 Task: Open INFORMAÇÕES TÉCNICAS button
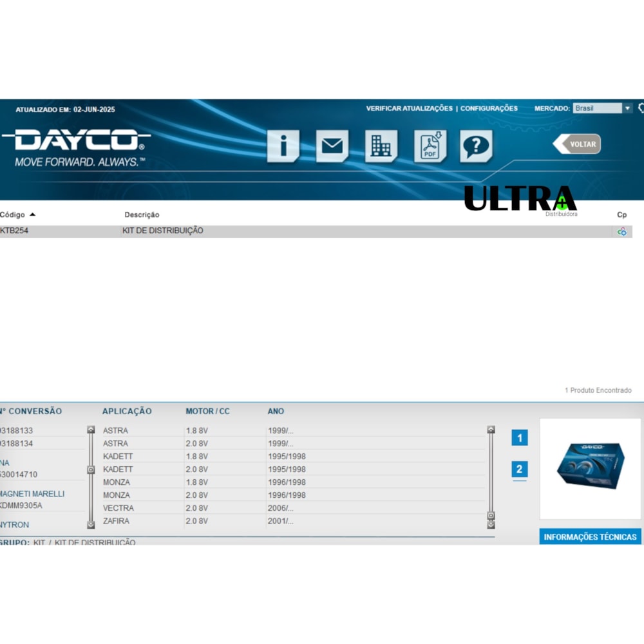[x=590, y=537]
